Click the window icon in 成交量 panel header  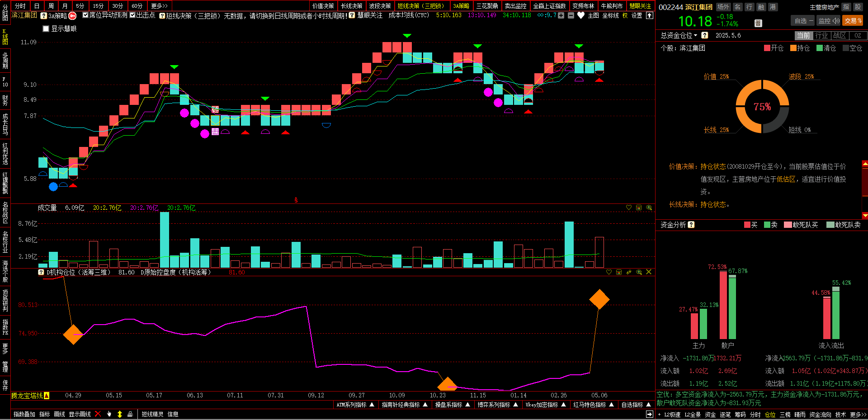pos(639,208)
